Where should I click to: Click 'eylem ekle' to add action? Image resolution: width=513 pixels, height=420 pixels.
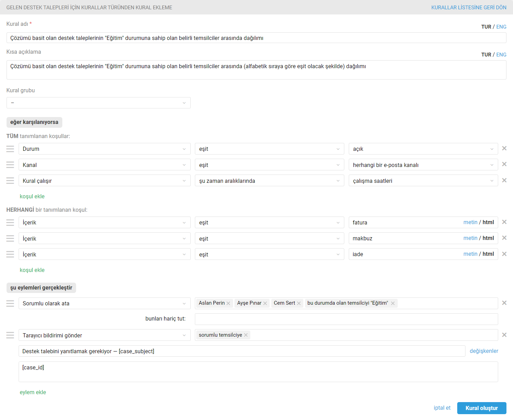tap(33, 392)
